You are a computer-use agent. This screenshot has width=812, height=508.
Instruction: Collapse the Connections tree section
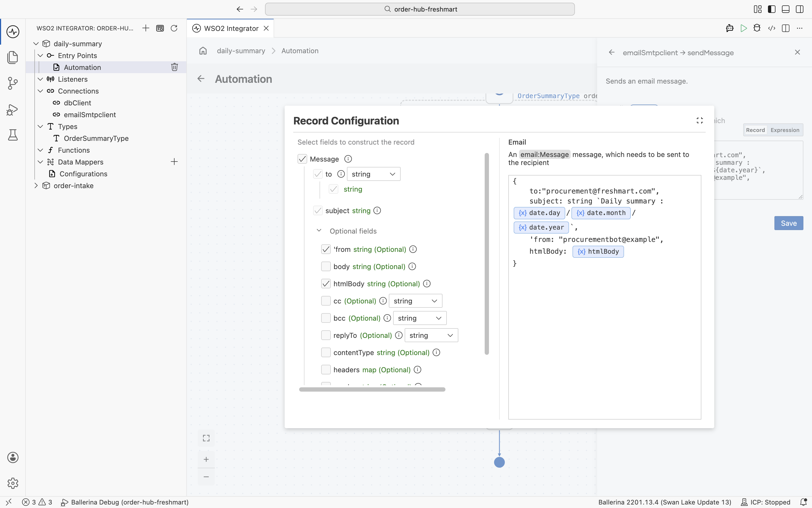tap(40, 91)
